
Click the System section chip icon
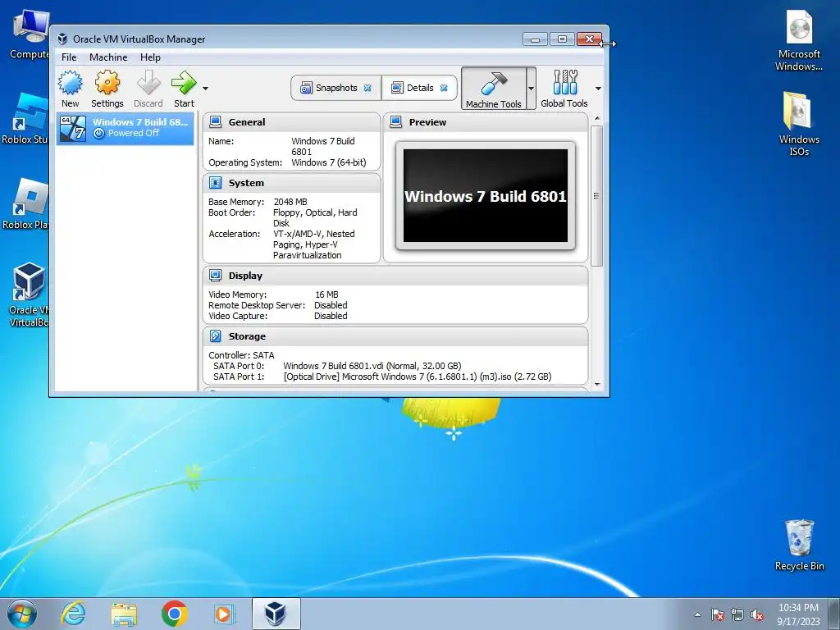[x=216, y=183]
